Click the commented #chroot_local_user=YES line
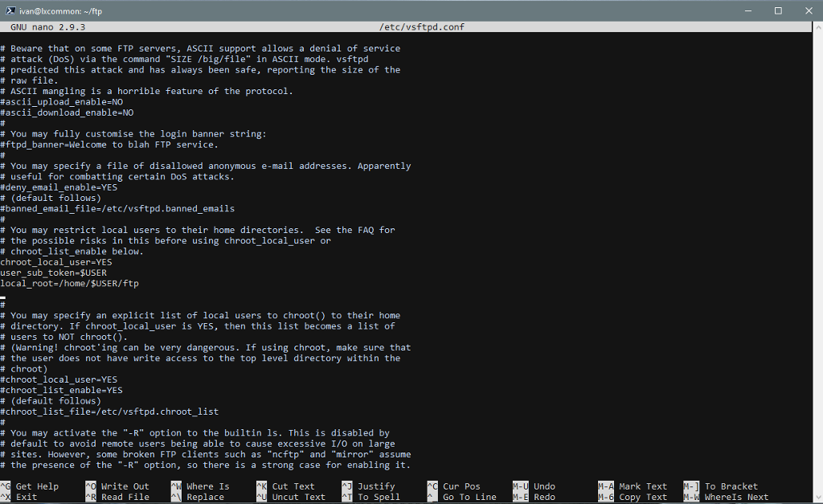 click(59, 379)
